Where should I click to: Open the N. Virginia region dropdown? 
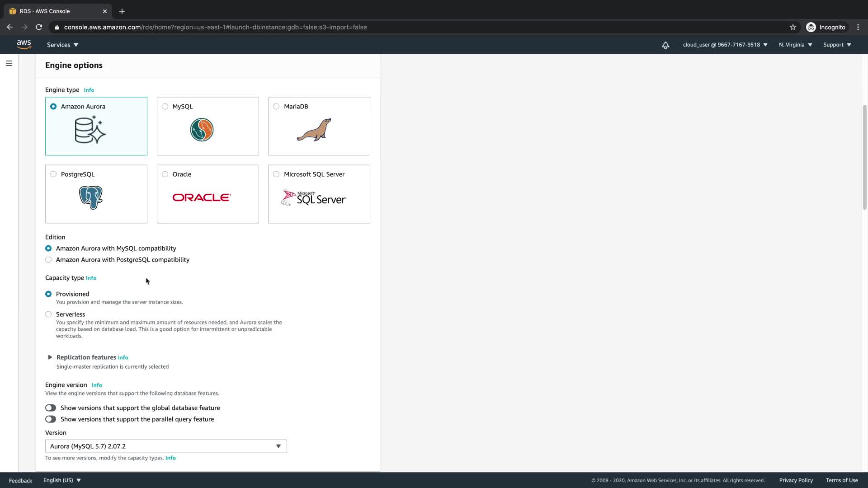pos(795,45)
